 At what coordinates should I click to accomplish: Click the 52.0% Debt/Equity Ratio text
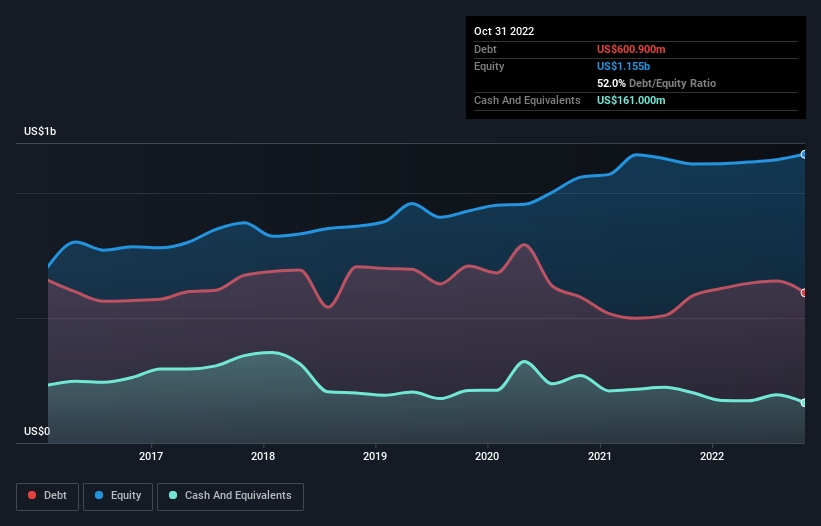pyautogui.click(x=656, y=83)
